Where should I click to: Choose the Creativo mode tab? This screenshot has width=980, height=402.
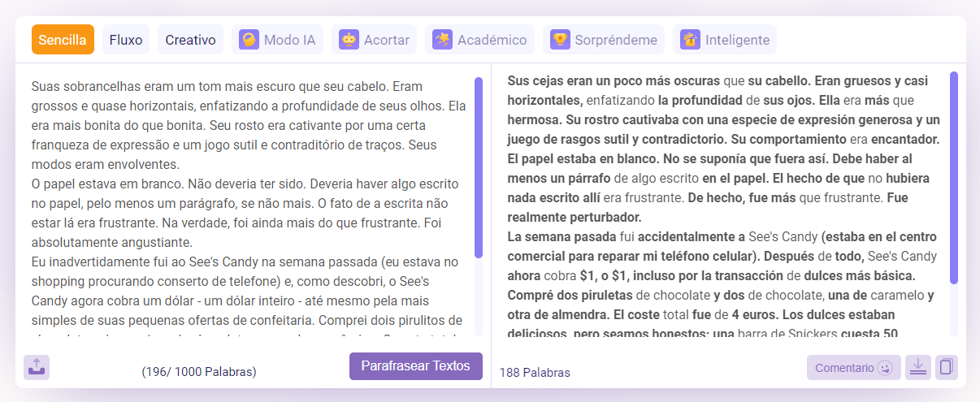190,40
